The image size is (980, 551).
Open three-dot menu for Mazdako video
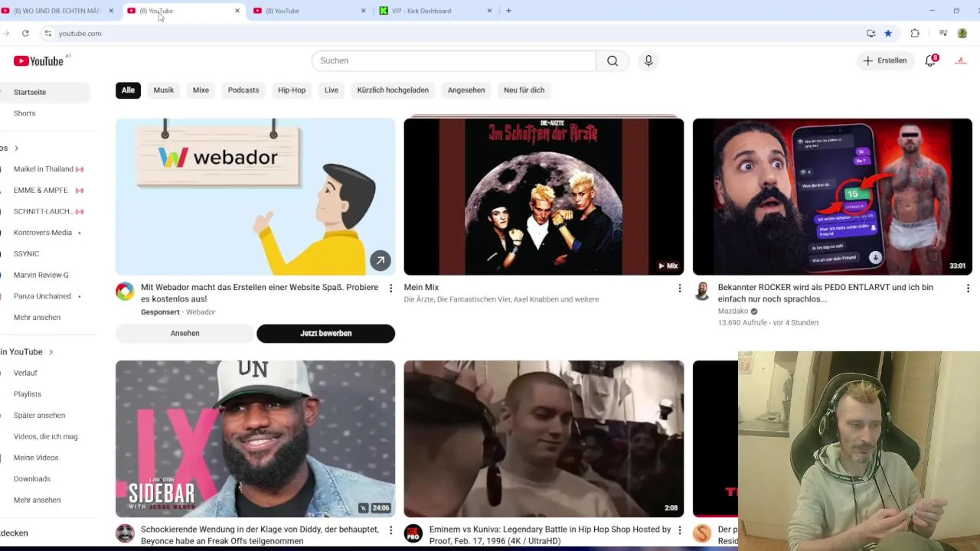(x=968, y=289)
